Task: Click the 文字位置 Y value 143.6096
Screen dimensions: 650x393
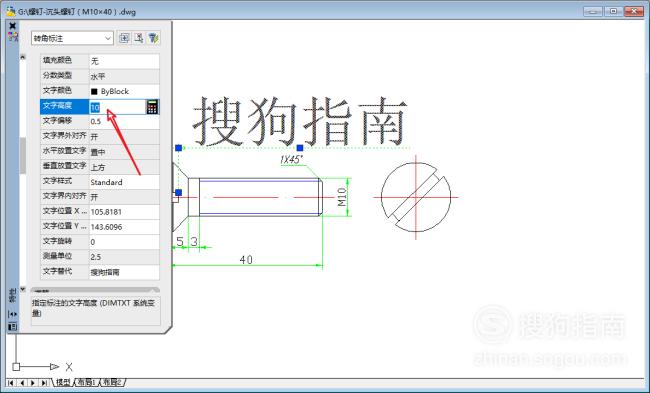Action: tap(124, 227)
